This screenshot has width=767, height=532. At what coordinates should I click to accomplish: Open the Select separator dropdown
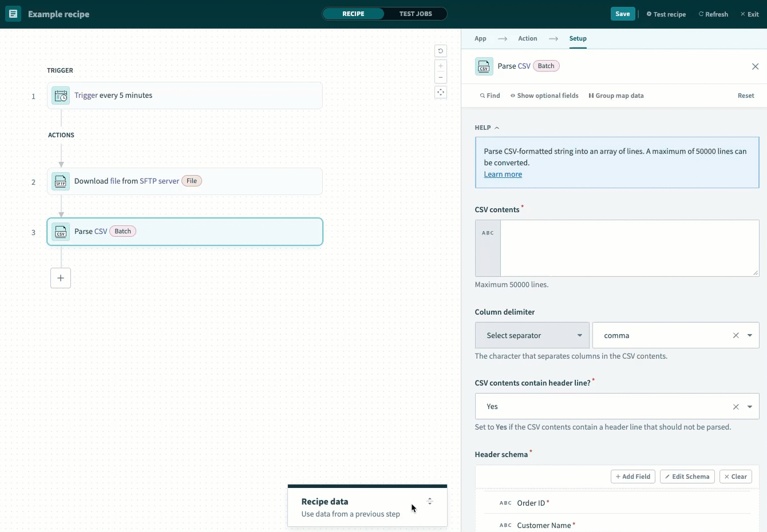point(531,335)
